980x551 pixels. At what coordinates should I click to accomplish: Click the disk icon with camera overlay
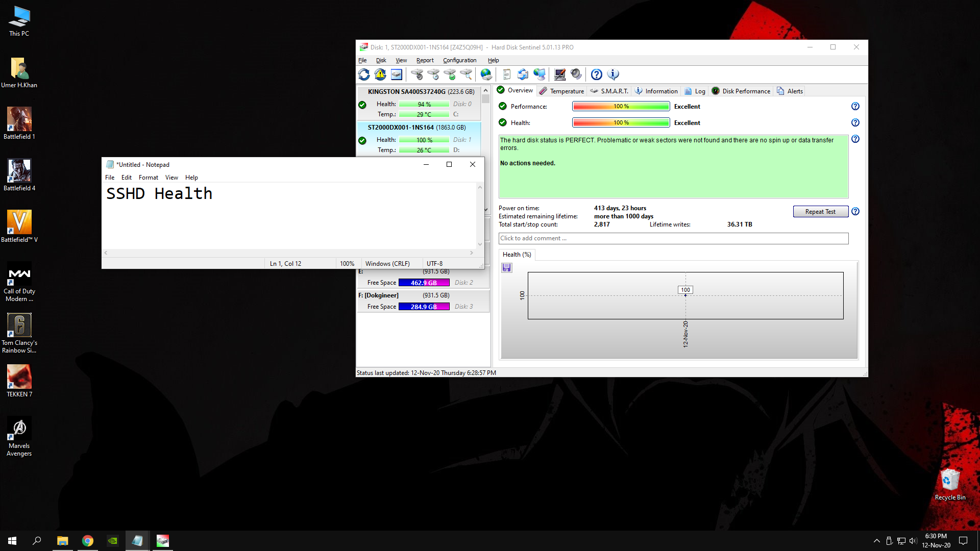(417, 74)
